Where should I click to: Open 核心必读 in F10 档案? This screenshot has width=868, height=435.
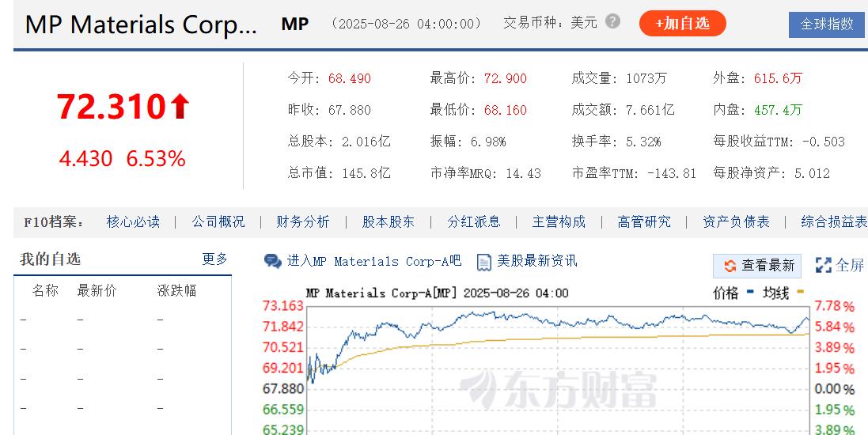133,222
